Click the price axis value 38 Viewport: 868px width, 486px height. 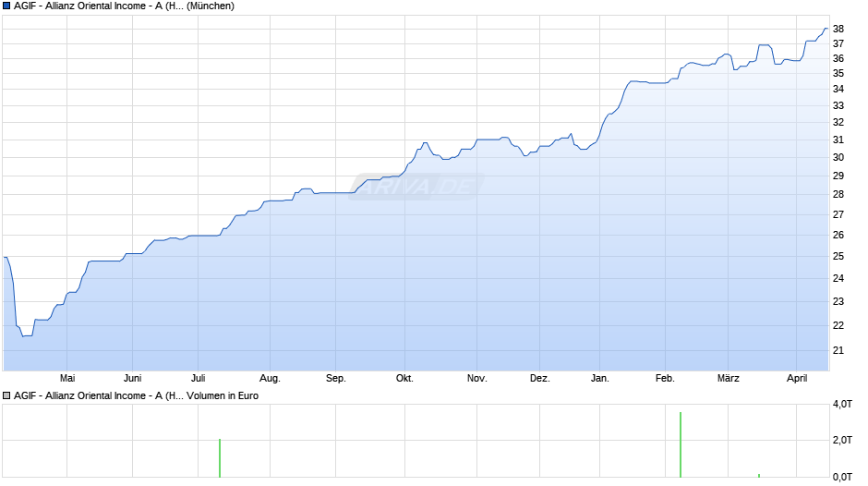[x=838, y=29]
